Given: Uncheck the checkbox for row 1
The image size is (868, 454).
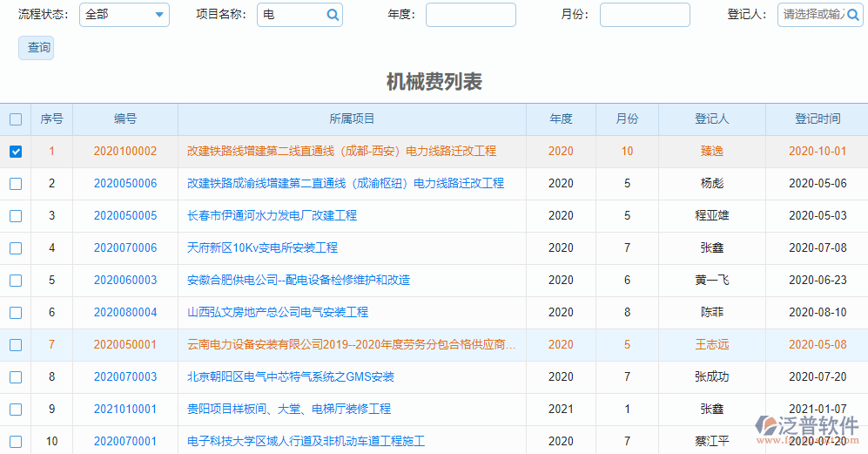Looking at the screenshot, I should click(x=16, y=152).
